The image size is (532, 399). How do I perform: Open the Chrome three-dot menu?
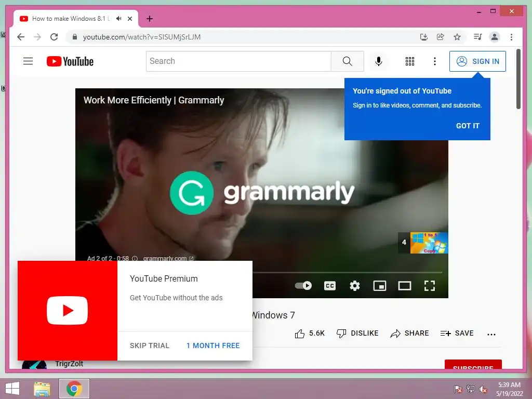511,37
